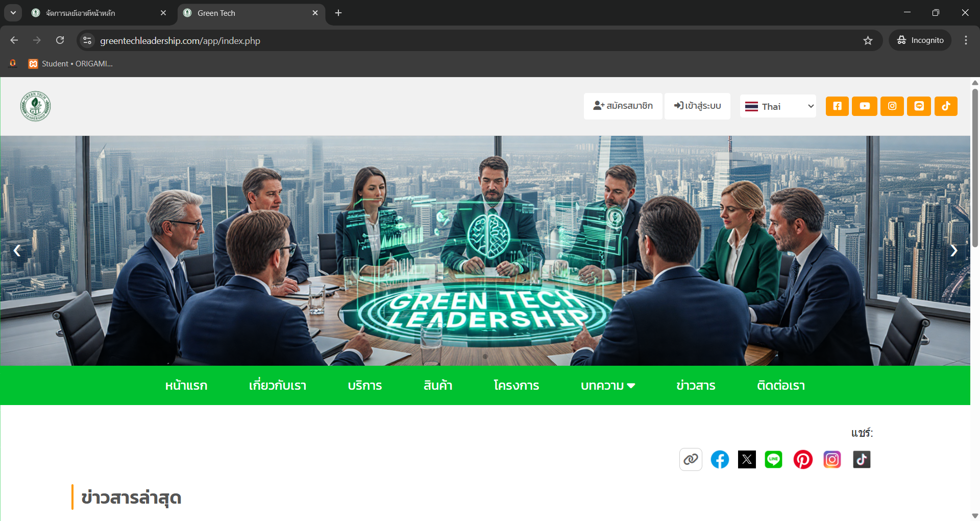Show previous carousel slide with left arrow
980x521 pixels.
pos(17,250)
